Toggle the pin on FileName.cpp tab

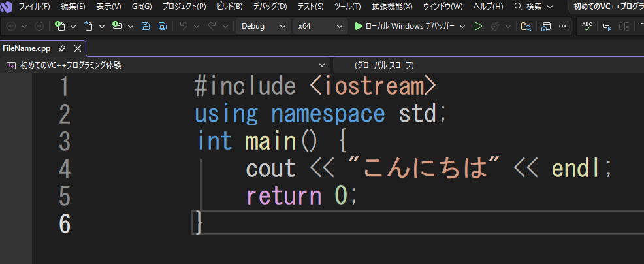(x=62, y=49)
